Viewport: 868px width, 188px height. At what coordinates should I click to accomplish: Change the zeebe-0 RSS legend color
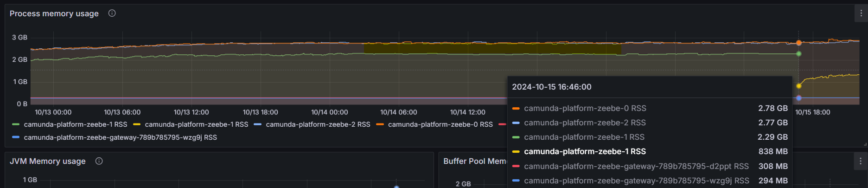pos(380,124)
